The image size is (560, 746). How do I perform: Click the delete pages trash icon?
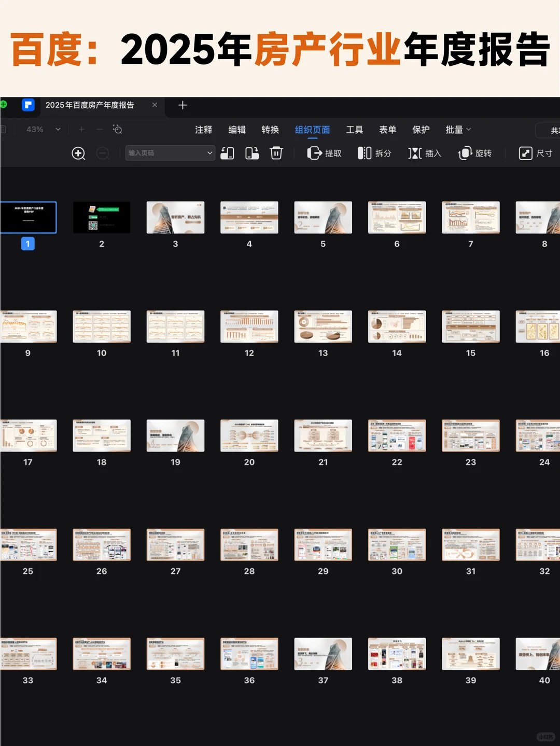pyautogui.click(x=276, y=153)
